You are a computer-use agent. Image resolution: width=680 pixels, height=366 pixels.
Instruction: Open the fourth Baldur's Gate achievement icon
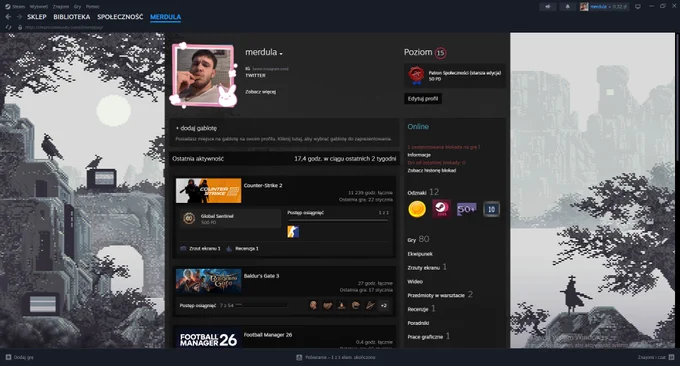(x=356, y=305)
